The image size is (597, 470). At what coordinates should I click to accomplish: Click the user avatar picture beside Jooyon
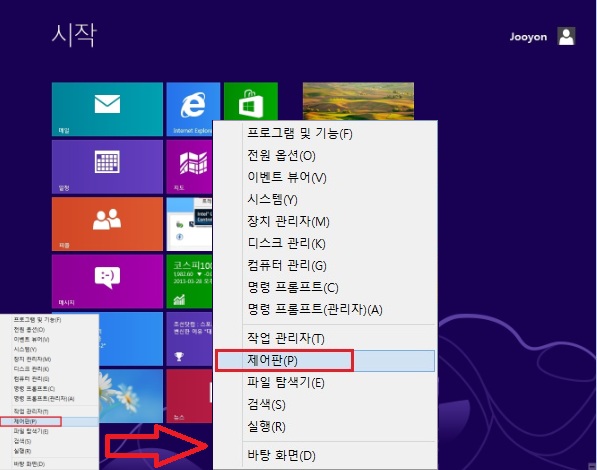[566, 37]
